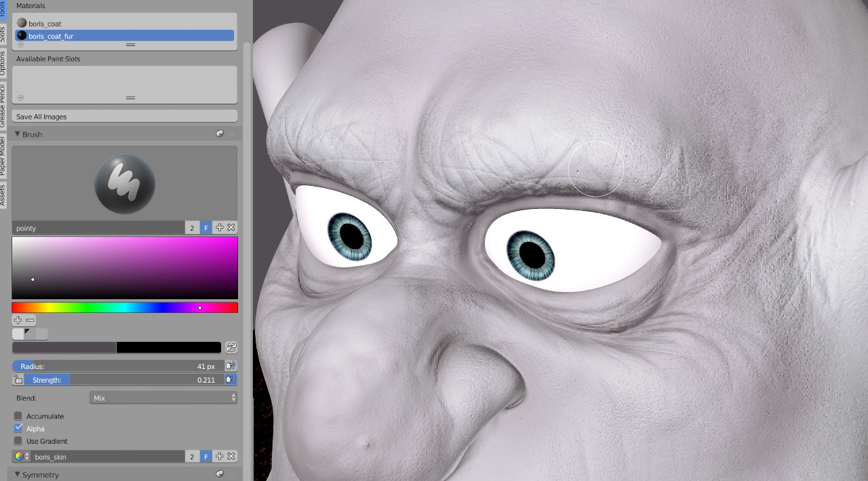Browse palettes with color wheel icon
Screen dimensions: 868x481
22,457
